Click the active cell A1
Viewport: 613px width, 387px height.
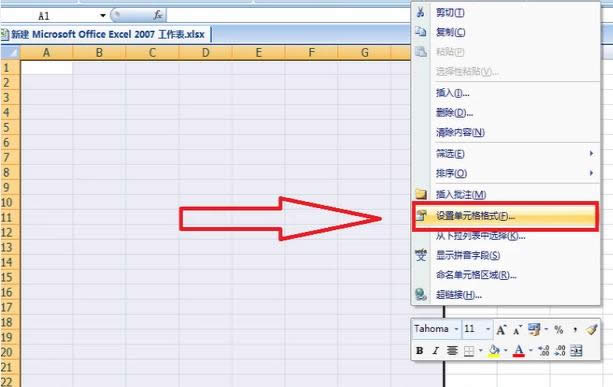[47, 68]
